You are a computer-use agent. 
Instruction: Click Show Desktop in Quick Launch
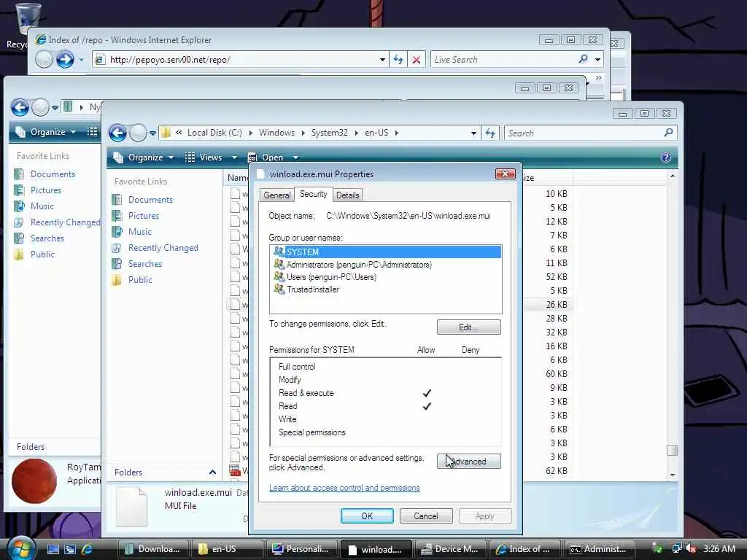pos(53,549)
